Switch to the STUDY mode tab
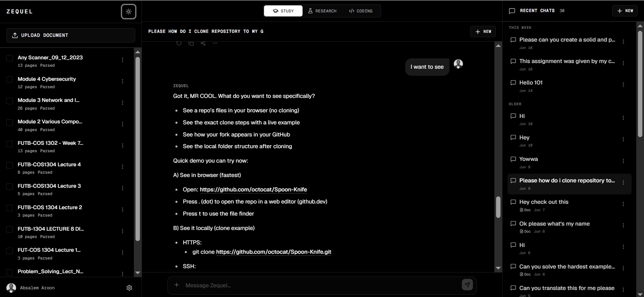 tap(283, 11)
